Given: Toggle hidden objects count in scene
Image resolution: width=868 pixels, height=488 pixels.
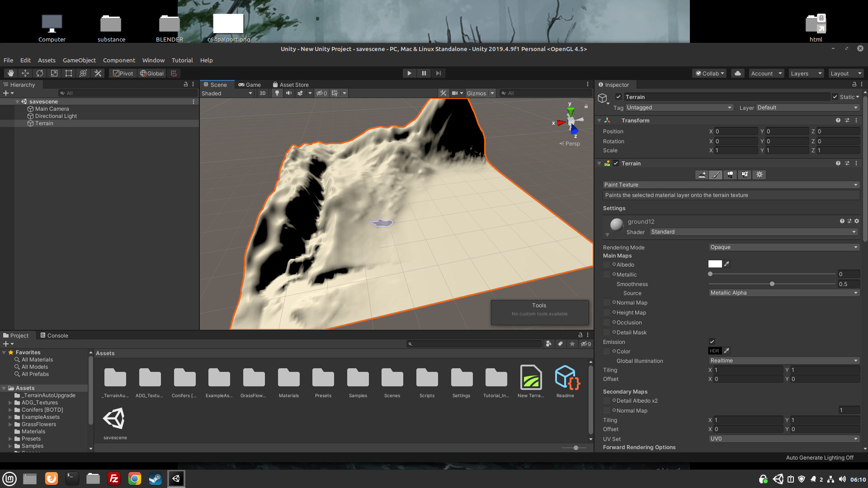Looking at the screenshot, I should point(321,93).
